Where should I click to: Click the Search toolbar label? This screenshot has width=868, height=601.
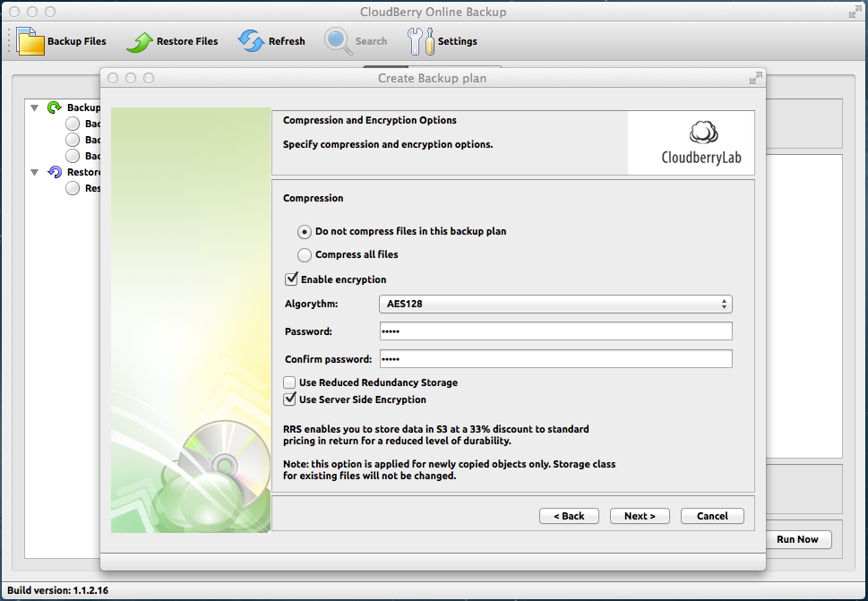click(371, 41)
